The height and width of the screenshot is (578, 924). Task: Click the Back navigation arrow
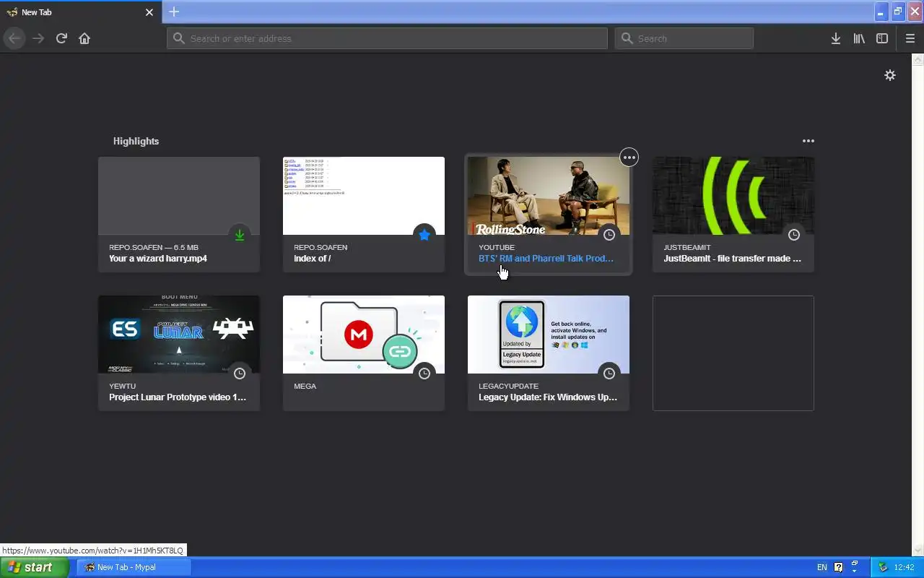click(x=14, y=38)
